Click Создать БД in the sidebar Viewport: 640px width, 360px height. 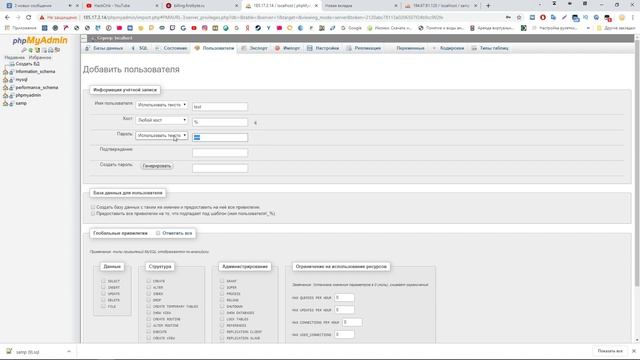point(28,64)
